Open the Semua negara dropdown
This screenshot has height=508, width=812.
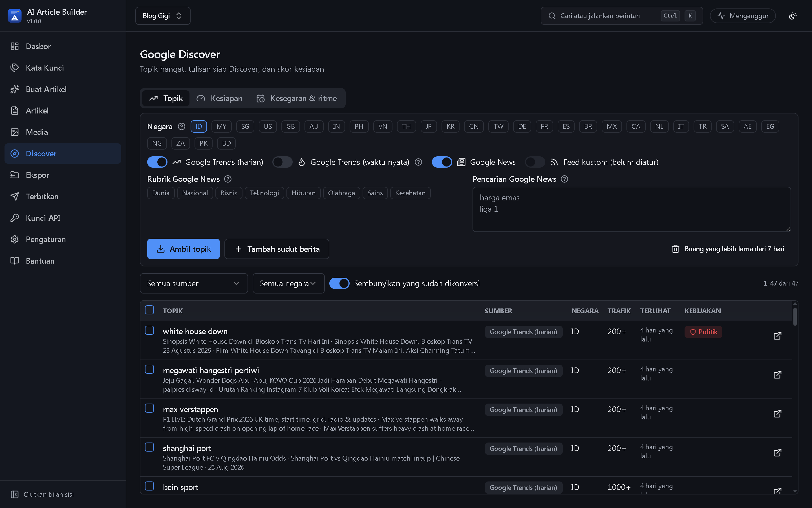pyautogui.click(x=288, y=283)
